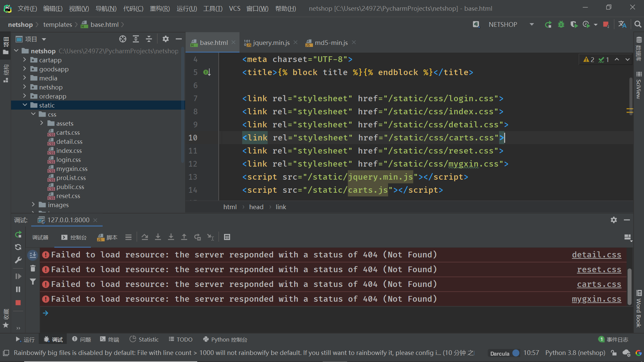The height and width of the screenshot is (362, 644).
Task: Open the Python 控制台 tool window
Action: [225, 339]
